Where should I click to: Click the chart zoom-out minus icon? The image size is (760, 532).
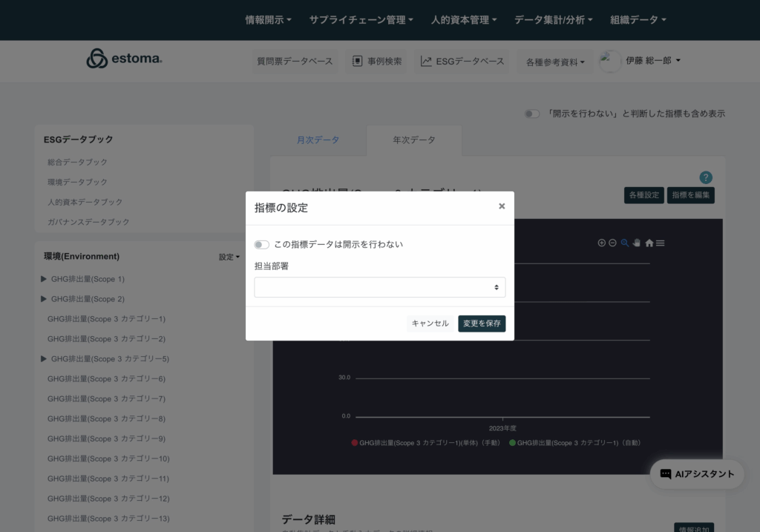pyautogui.click(x=613, y=243)
